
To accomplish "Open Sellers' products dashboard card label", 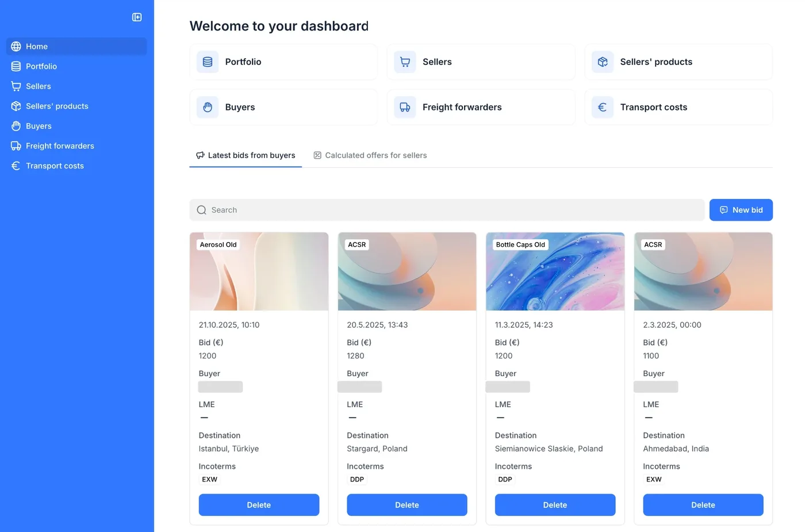I will pos(656,62).
